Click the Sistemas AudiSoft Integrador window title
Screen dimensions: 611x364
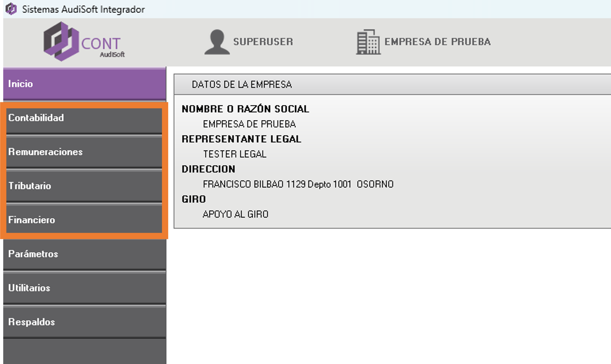pos(83,10)
